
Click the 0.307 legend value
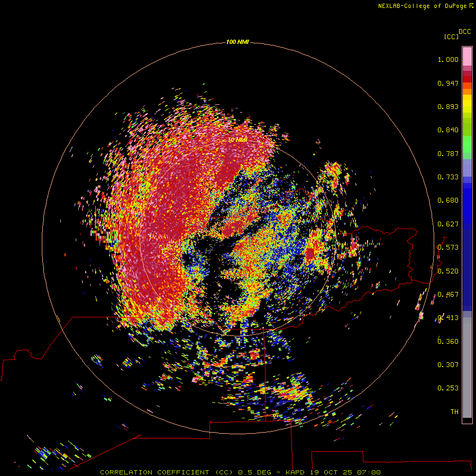448,365
